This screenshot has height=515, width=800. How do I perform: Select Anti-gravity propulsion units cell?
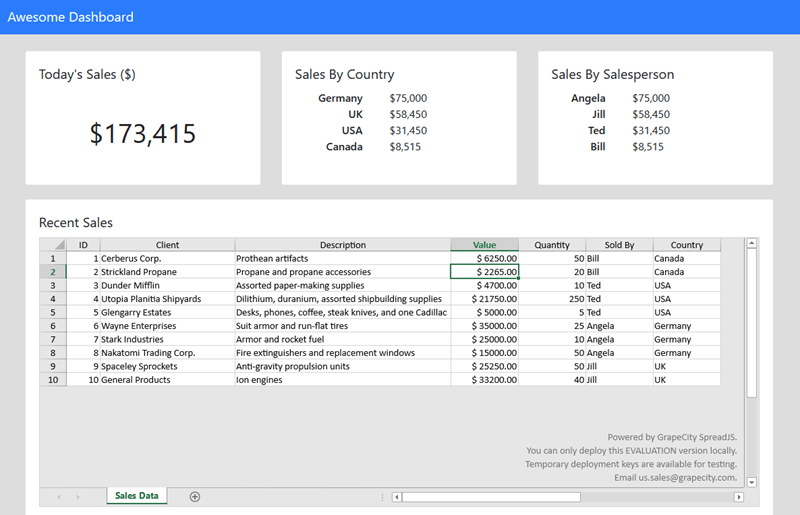342,366
